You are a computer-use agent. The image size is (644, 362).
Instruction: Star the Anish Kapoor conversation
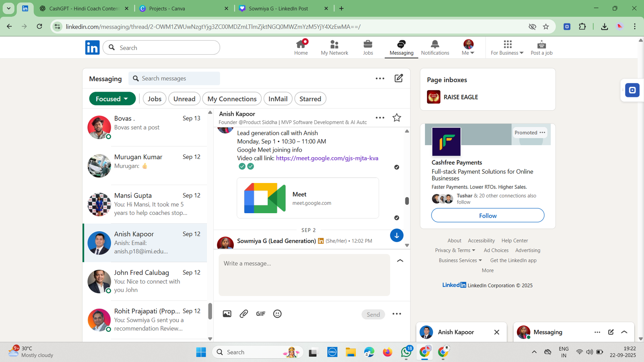point(396,118)
